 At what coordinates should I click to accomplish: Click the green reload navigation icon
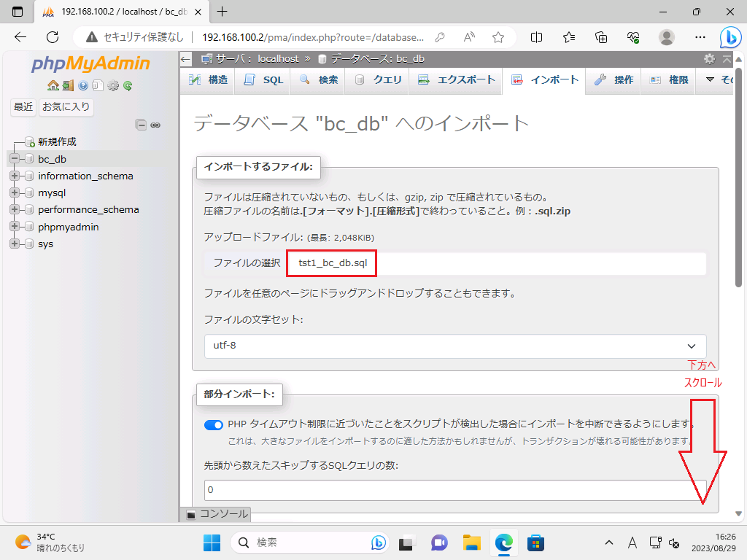click(128, 85)
